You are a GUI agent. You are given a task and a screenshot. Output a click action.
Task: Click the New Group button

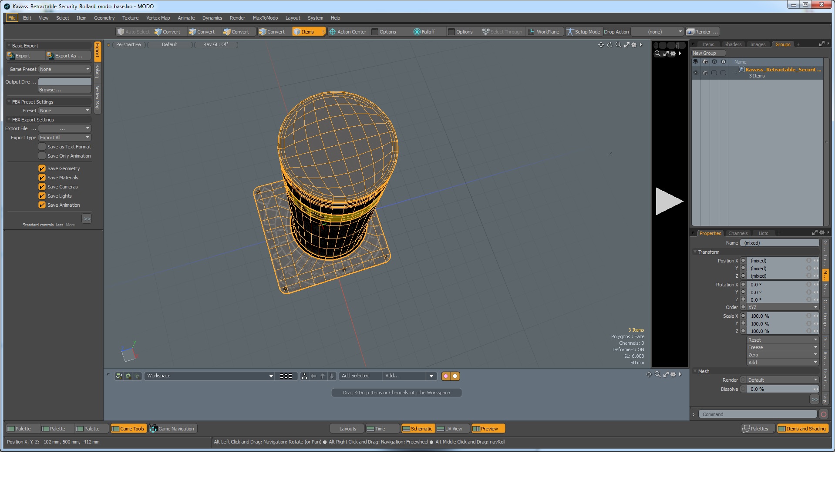pyautogui.click(x=708, y=53)
